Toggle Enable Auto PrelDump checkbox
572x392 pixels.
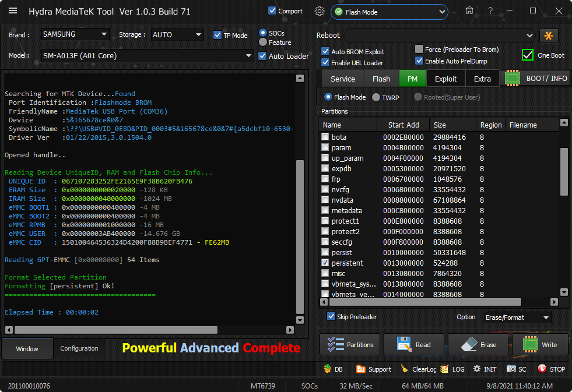pos(419,61)
